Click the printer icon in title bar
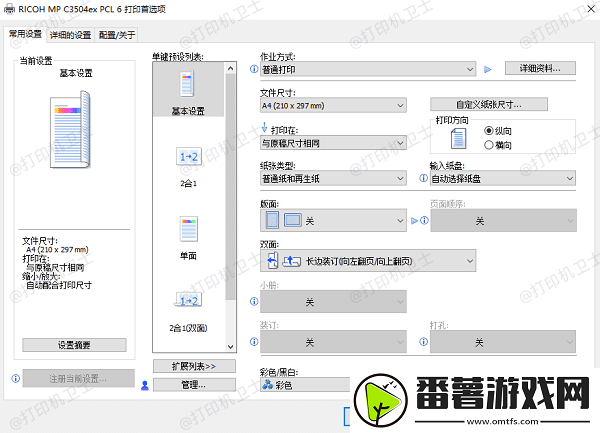600x433 pixels. (x=9, y=9)
